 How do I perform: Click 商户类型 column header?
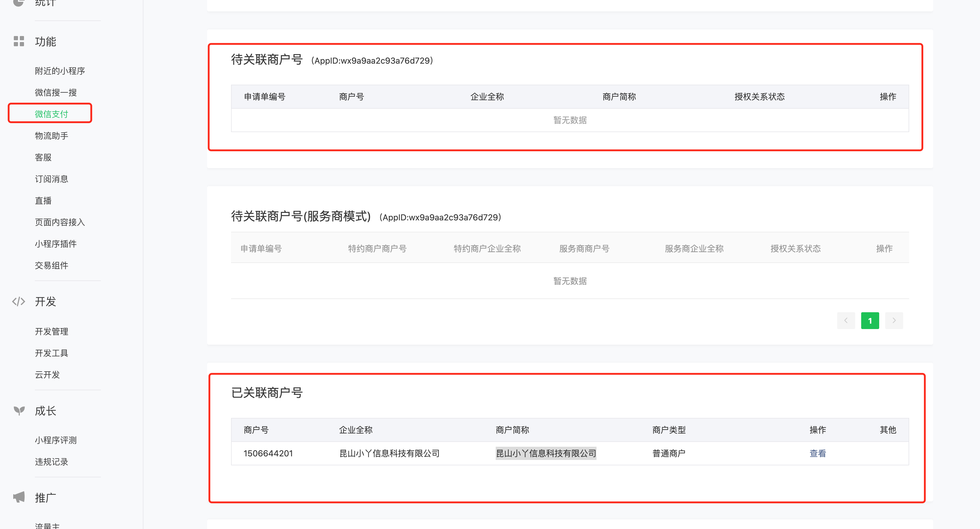tap(669, 430)
